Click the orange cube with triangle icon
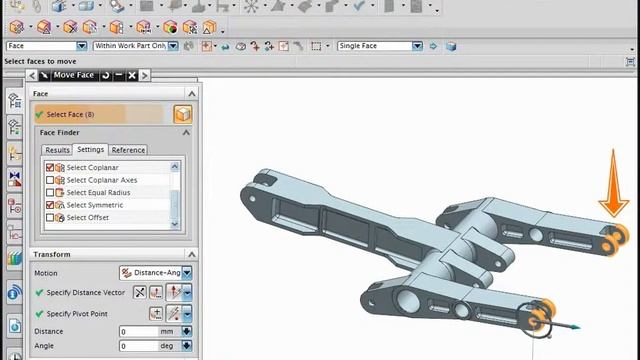The height and width of the screenshot is (360, 640). pos(209,27)
